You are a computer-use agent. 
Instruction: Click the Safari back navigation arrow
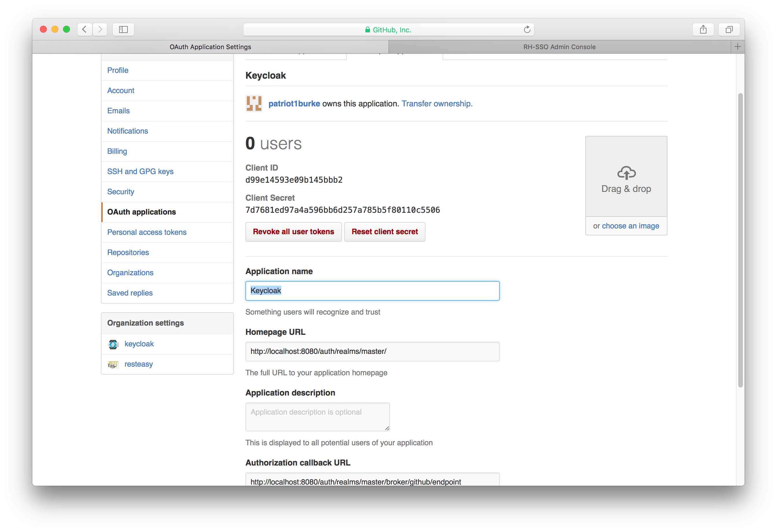(x=85, y=29)
